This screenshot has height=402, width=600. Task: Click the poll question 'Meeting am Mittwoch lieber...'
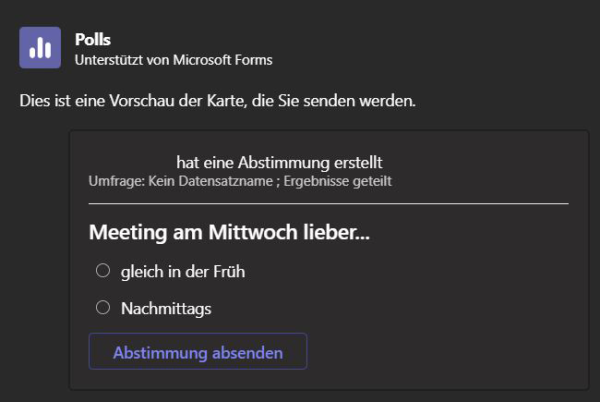tap(229, 232)
